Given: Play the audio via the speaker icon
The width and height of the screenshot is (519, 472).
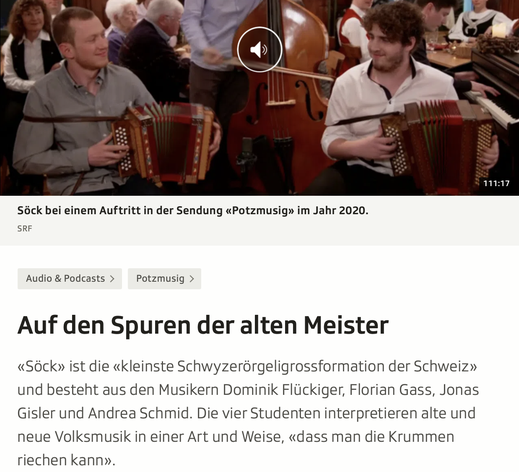Looking at the screenshot, I should 259,50.
